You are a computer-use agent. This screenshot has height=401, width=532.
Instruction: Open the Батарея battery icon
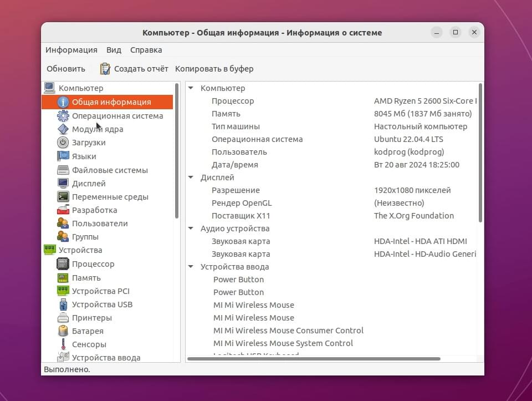point(63,331)
